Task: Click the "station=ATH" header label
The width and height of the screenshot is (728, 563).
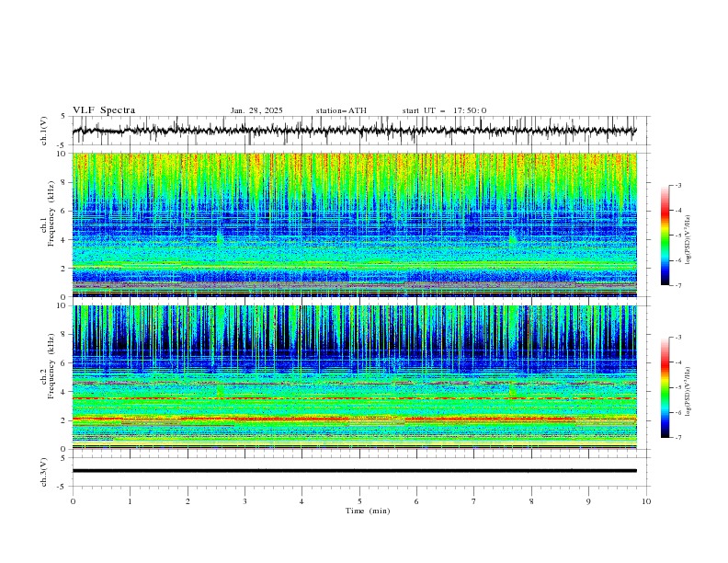Action: click(x=341, y=110)
